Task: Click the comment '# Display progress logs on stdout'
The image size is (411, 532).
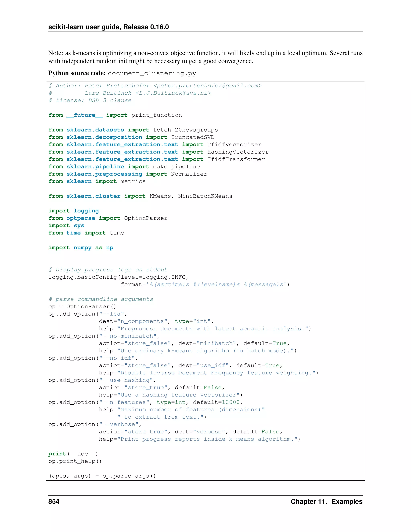Action: click(108, 270)
